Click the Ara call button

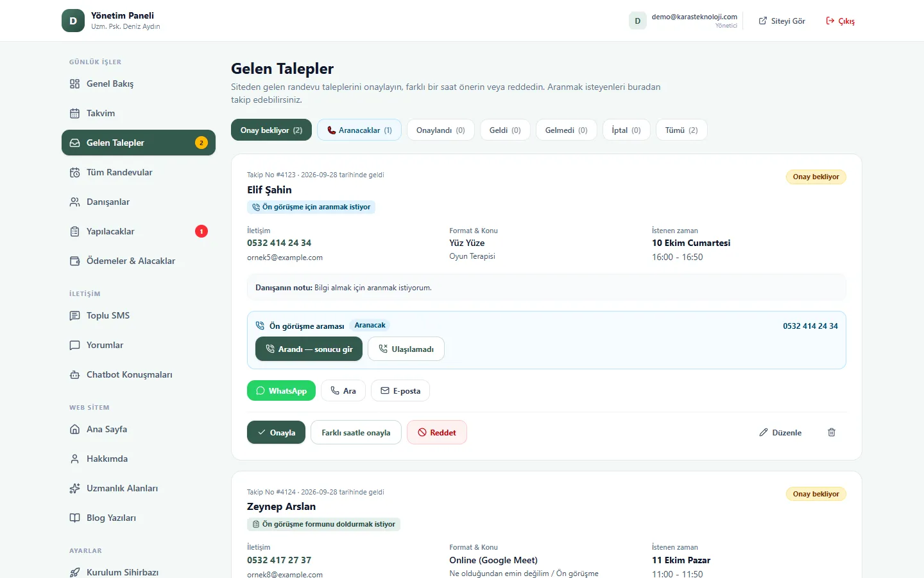tap(343, 390)
